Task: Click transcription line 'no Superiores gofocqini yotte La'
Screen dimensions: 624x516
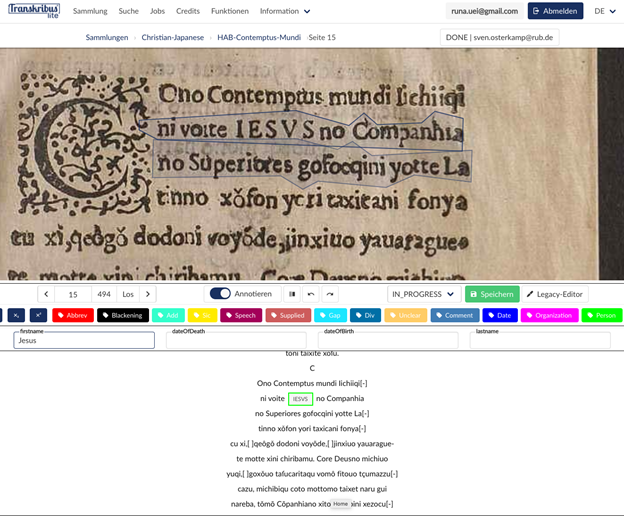Action: (312, 414)
